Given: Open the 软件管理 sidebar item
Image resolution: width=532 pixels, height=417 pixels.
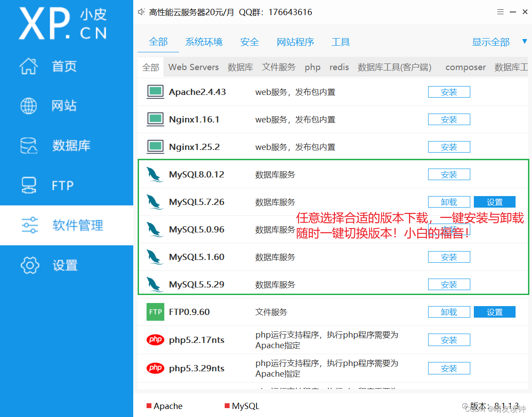Looking at the screenshot, I should pos(67,225).
